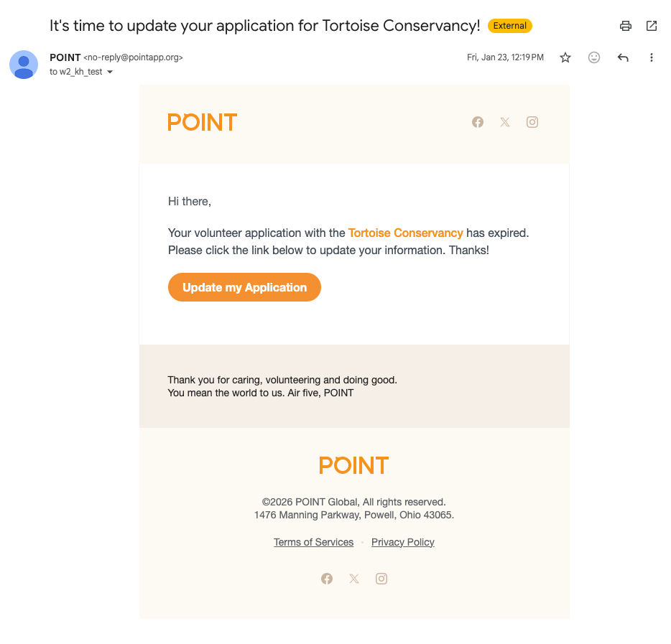Click the POINT logo in the email header
Image resolution: width=671 pixels, height=644 pixels.
click(202, 122)
